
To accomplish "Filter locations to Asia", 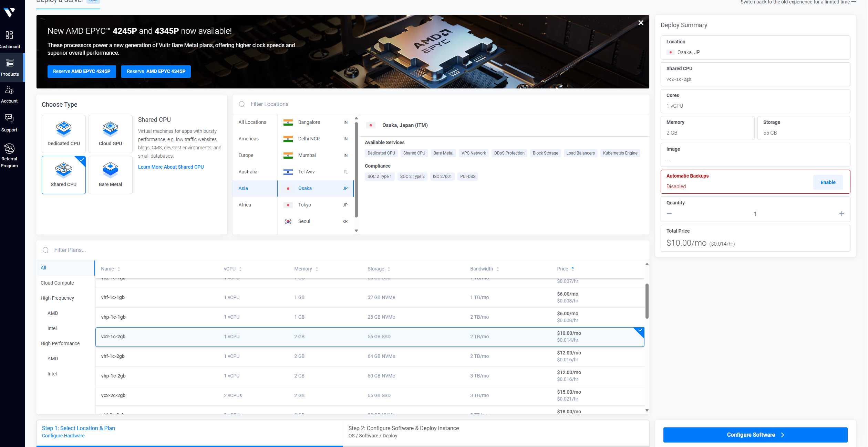I will coord(255,189).
